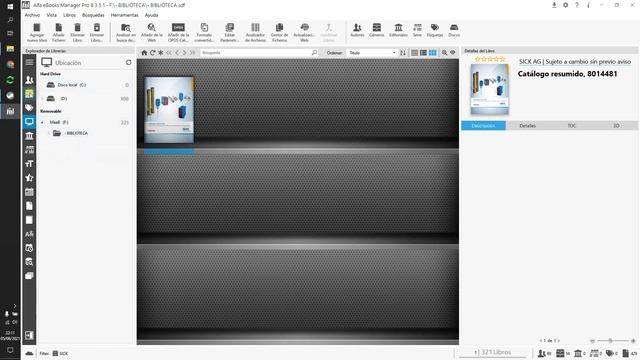Collapse the removable (F:) drive node
This screenshot has height=360, width=640.
[42, 122]
